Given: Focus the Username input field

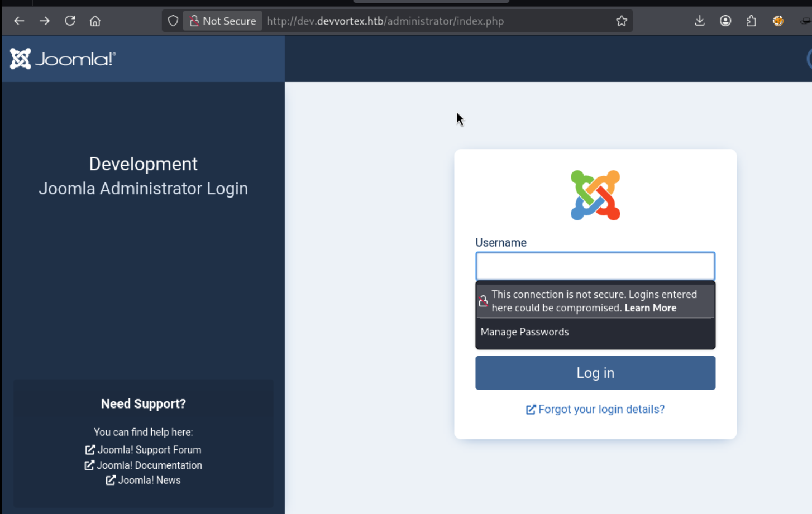Looking at the screenshot, I should coord(595,266).
